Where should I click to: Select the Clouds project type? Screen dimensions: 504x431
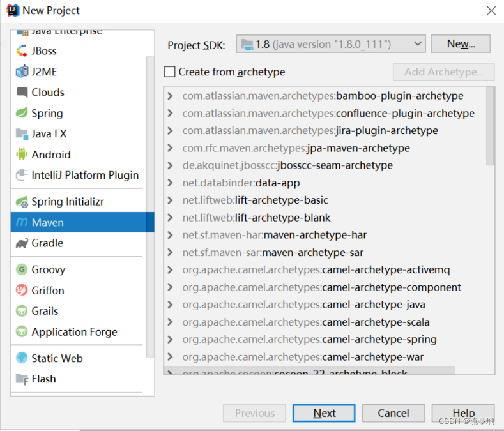coord(79,92)
